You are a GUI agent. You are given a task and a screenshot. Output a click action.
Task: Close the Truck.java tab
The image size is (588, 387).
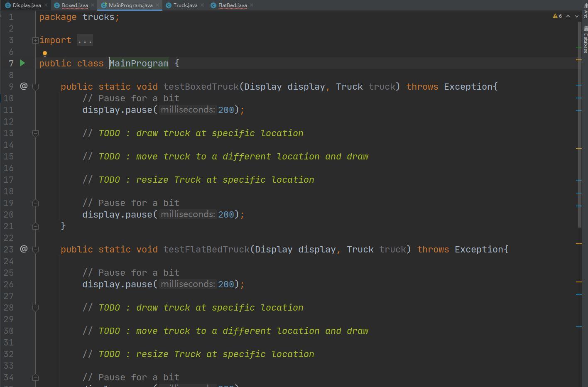coord(202,5)
